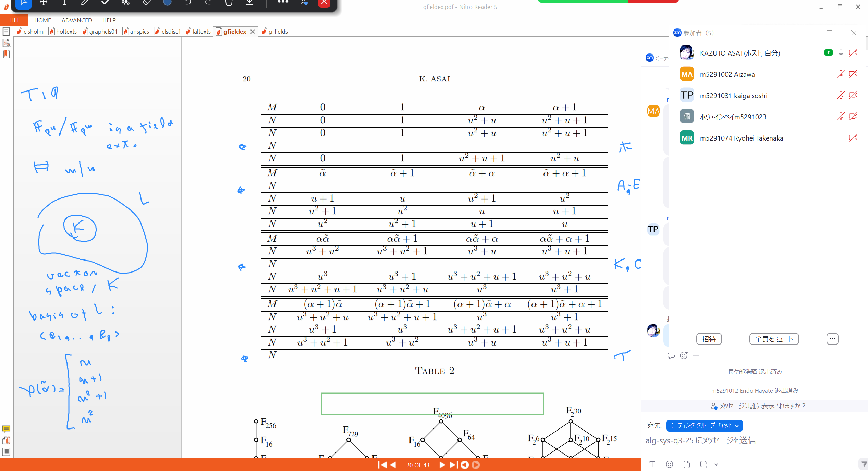This screenshot has width=868, height=471.
Task: Click the blue color swatch in annotation toolbar
Action: [x=167, y=3]
